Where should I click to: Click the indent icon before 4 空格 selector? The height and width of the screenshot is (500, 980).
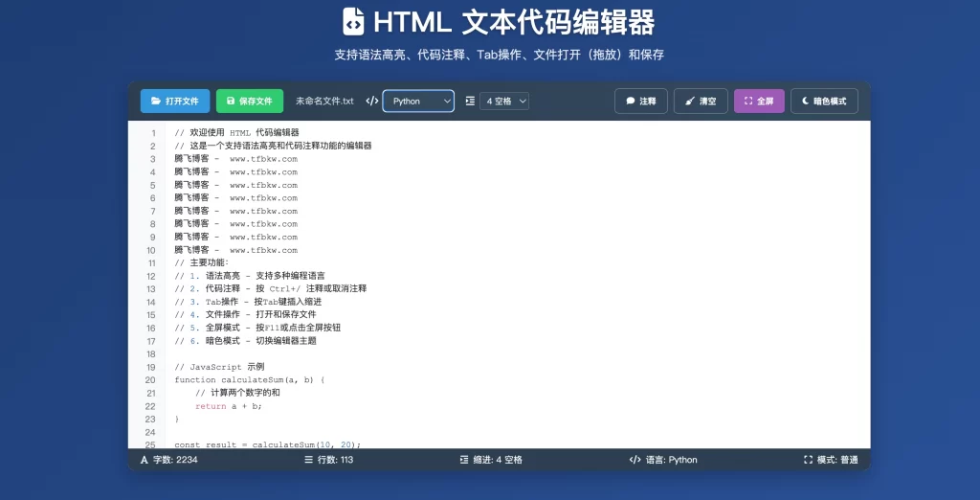coord(470,101)
